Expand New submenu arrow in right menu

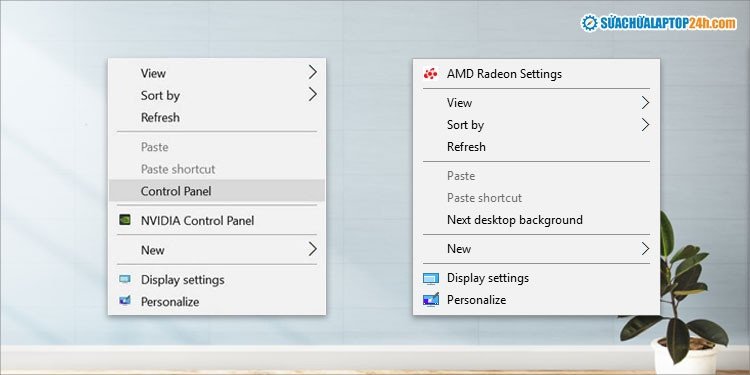click(645, 248)
